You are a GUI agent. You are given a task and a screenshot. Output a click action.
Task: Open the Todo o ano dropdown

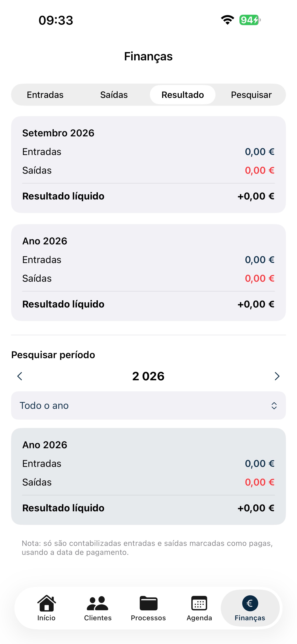point(148,405)
